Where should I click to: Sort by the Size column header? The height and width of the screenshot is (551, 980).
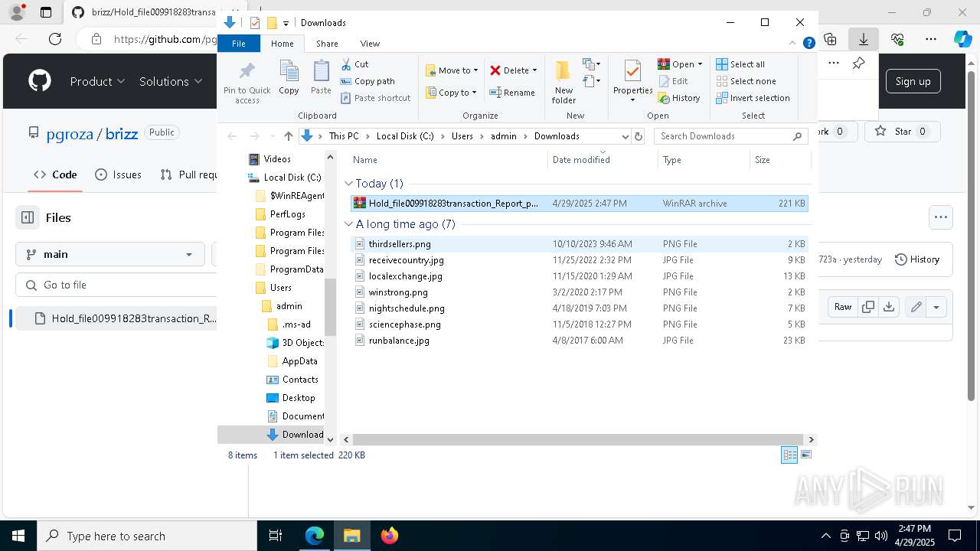click(780, 160)
